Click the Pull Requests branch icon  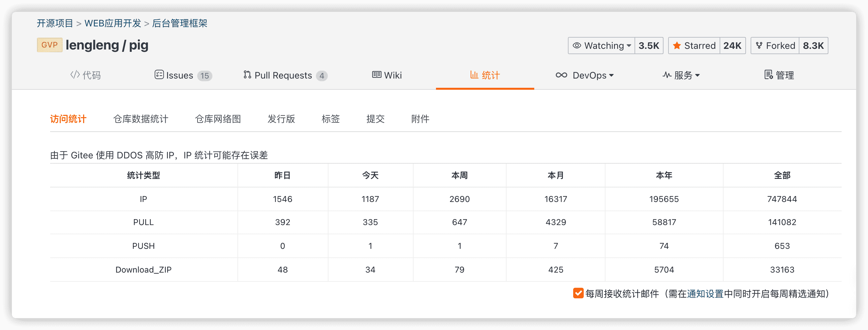tap(247, 75)
